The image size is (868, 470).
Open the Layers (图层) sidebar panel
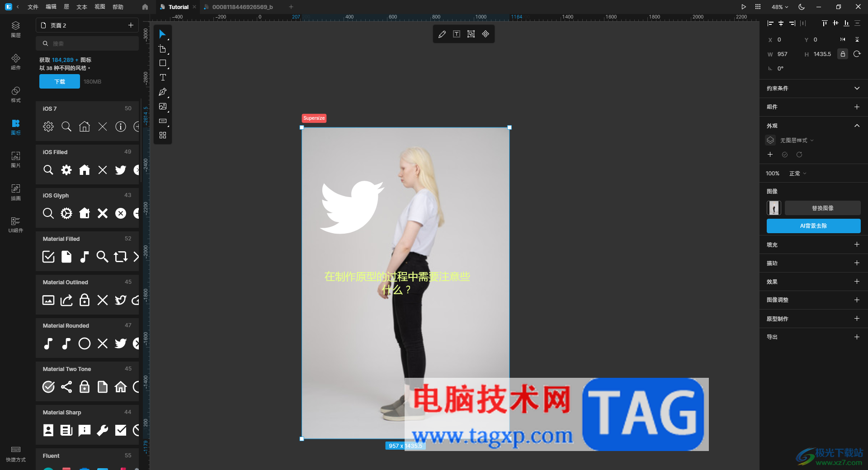(x=16, y=29)
